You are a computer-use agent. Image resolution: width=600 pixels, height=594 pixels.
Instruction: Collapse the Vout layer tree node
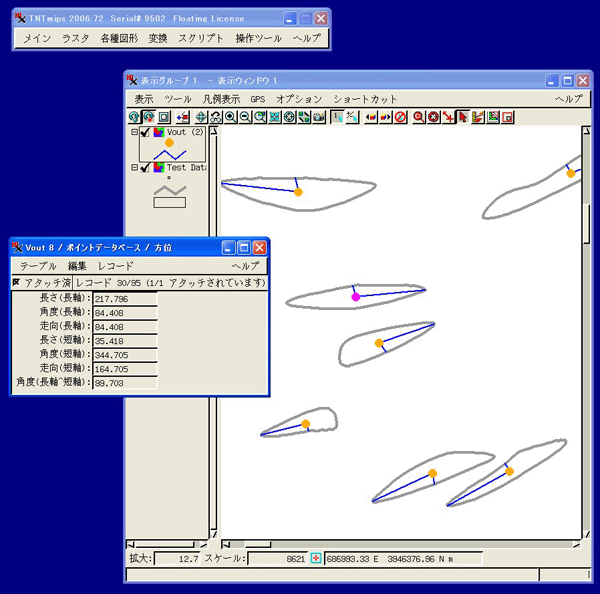click(x=135, y=132)
